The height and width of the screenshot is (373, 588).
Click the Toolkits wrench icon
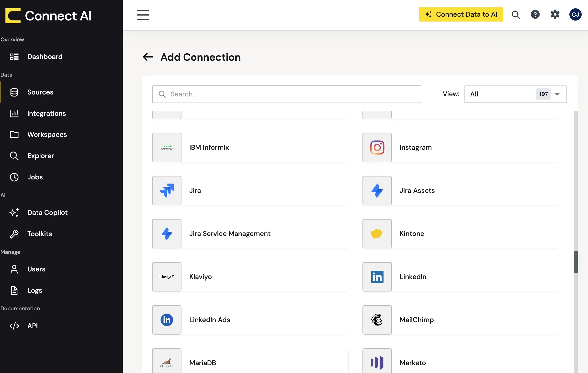(14, 234)
